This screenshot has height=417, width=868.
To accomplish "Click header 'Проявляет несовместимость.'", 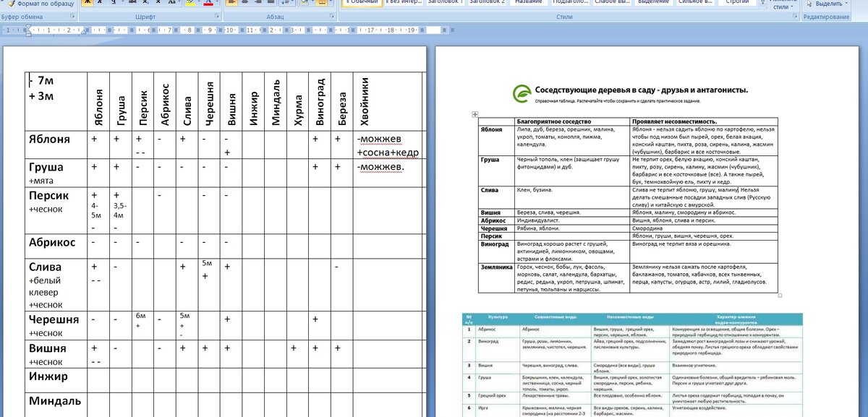I will [x=674, y=121].
